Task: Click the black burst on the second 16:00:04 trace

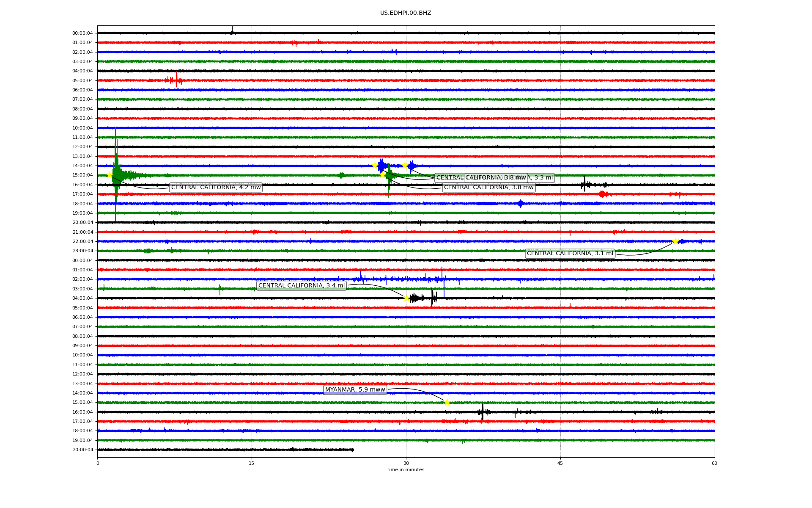Action: [483, 412]
